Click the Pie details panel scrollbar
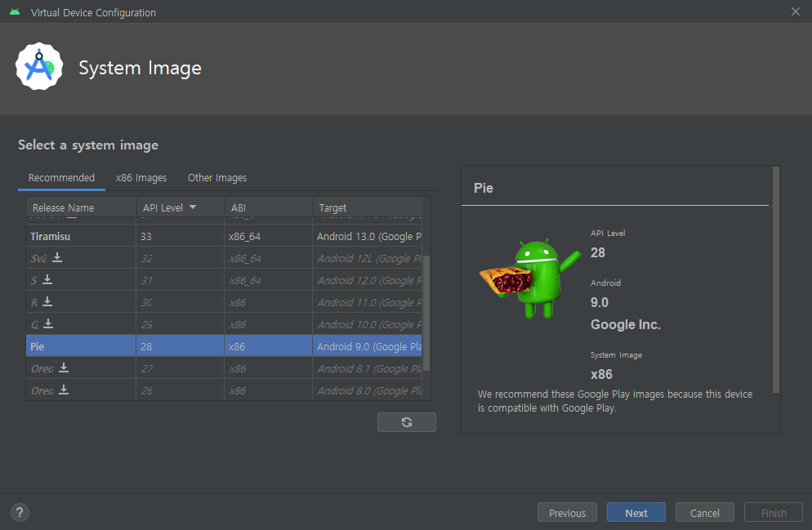This screenshot has height=530, width=812. tap(776, 279)
